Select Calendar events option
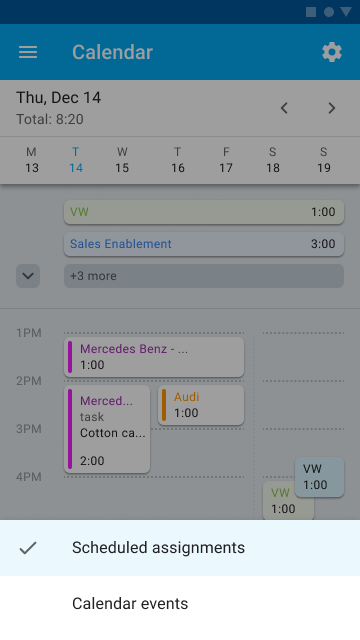The image size is (360, 640). pyautogui.click(x=180, y=604)
